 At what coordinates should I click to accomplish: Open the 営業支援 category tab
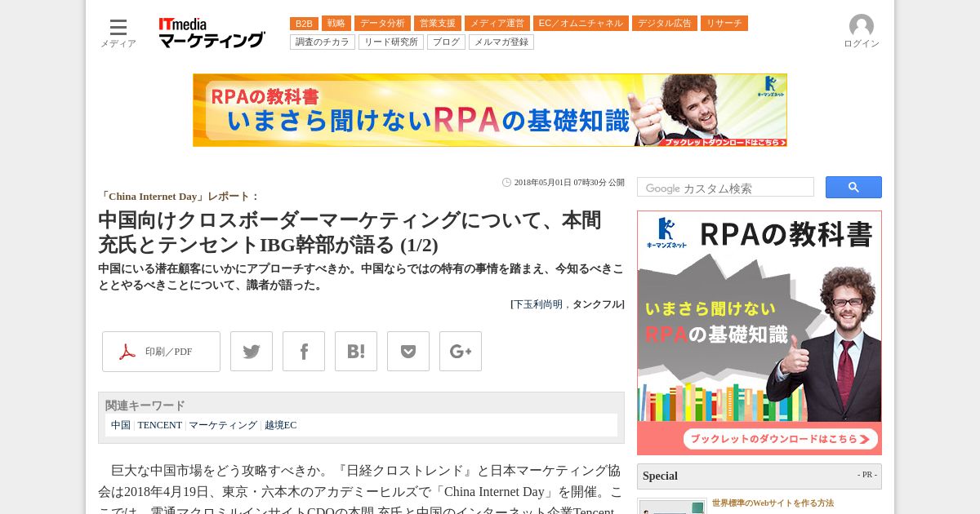click(438, 24)
